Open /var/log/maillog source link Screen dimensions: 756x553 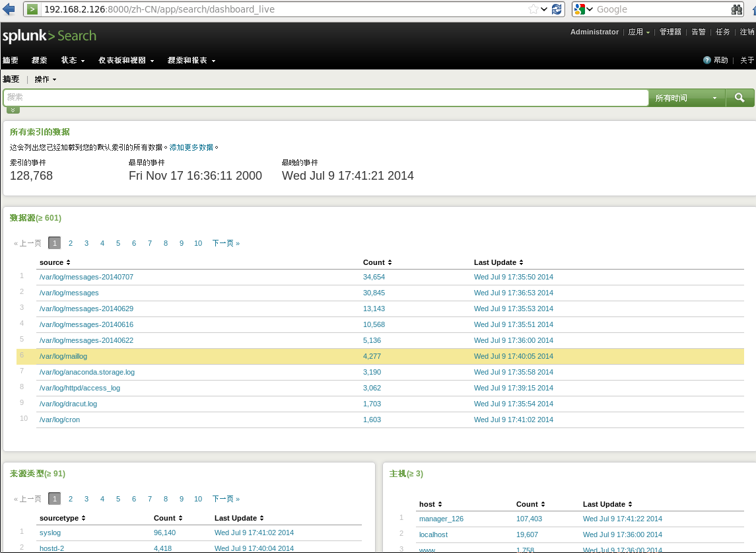[63, 356]
